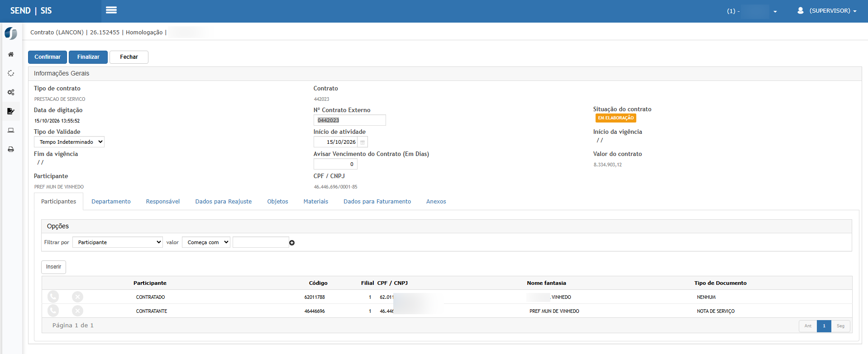Viewport: 868px width, 354px height.
Task: Open the gears settings sidebar icon
Action: tap(11, 92)
